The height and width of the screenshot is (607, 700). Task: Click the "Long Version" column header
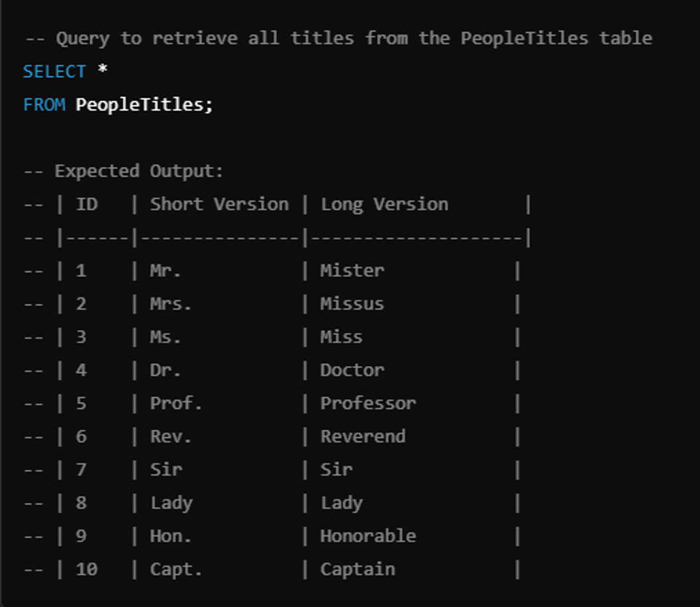[384, 205]
